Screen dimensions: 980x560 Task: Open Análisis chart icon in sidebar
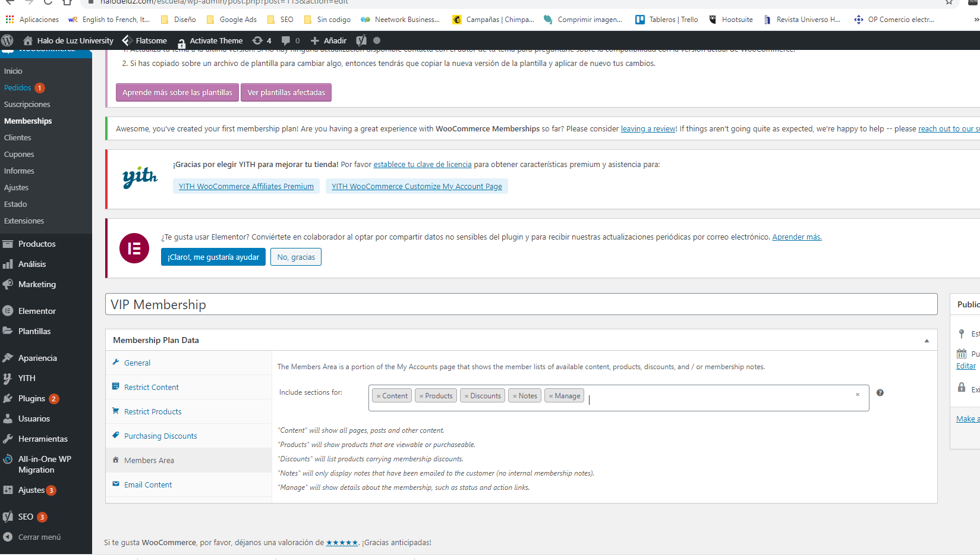8,264
